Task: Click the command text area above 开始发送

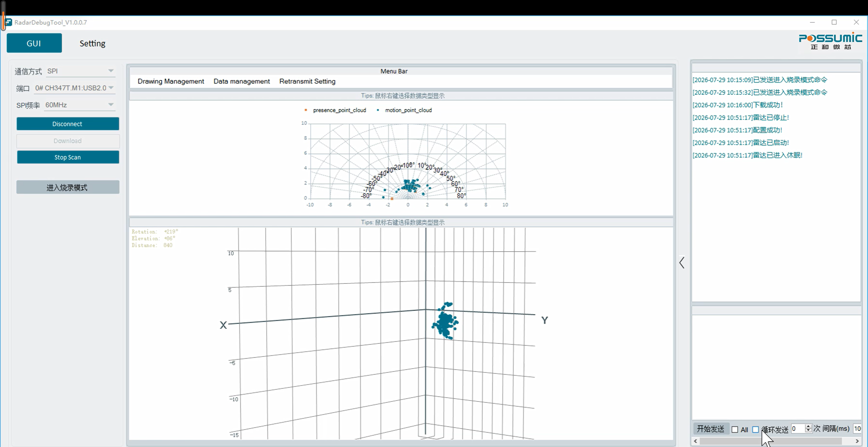Action: pos(776,367)
